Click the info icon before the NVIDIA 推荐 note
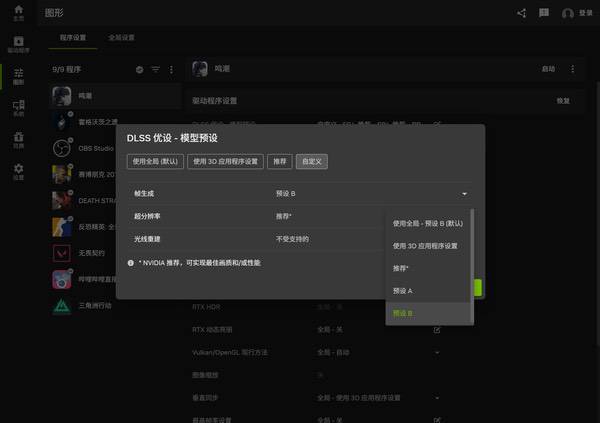Viewport: 600px width, 423px height. pos(130,263)
